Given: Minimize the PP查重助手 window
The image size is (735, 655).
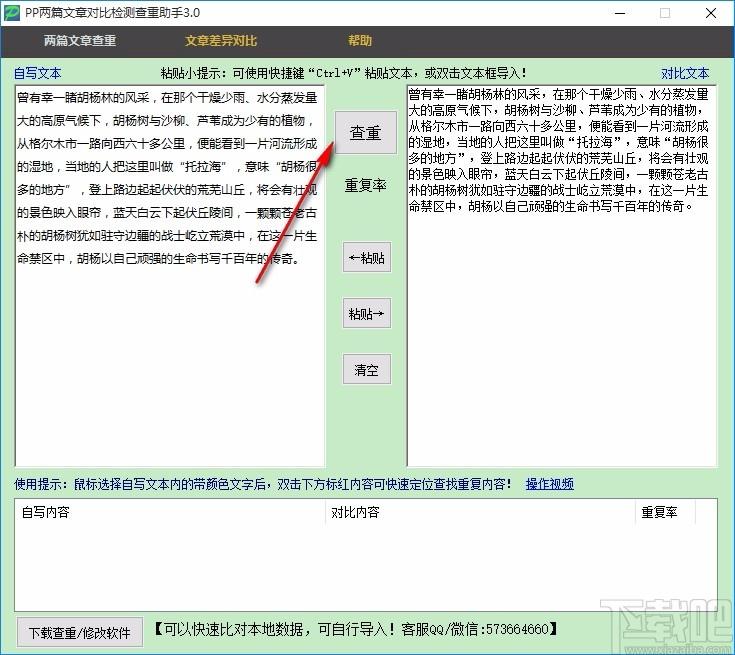Looking at the screenshot, I should pyautogui.click(x=620, y=13).
